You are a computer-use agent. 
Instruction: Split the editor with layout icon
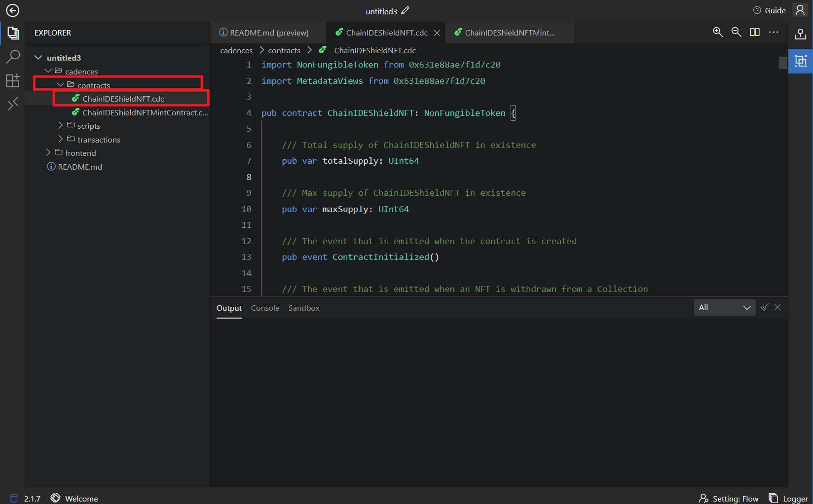point(754,33)
